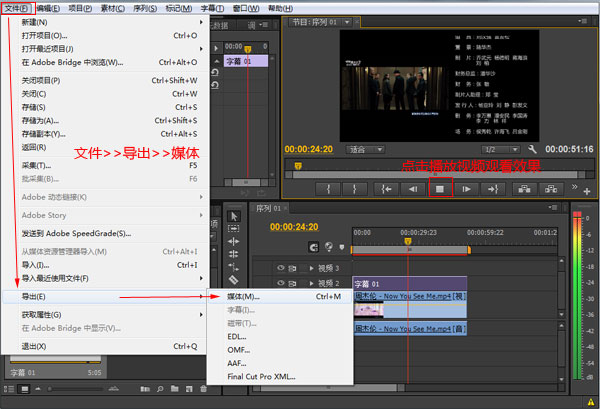Click the New Item icon
Screen dimensions: 600x409
click(x=189, y=389)
